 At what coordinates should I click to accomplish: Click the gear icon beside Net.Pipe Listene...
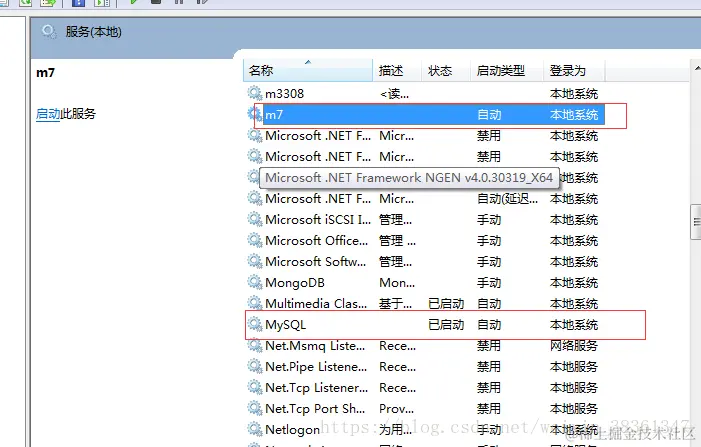coord(255,367)
